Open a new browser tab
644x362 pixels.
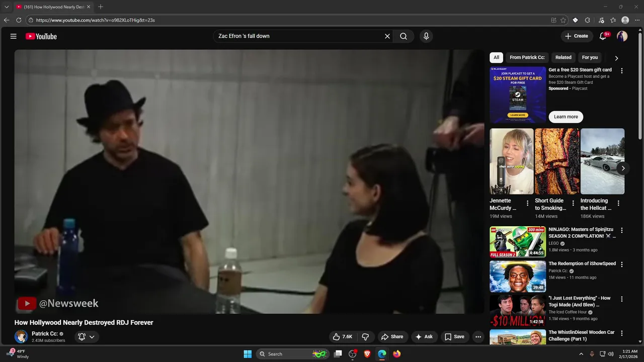[x=101, y=7]
